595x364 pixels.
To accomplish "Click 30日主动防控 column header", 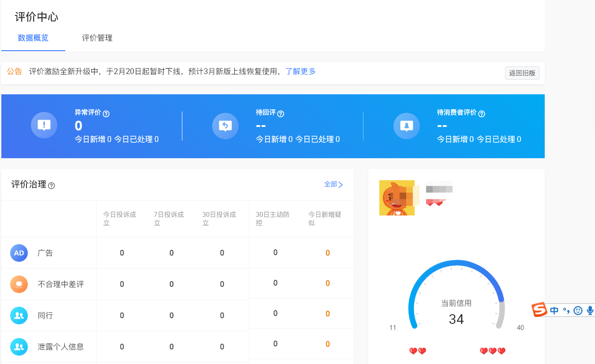I will point(273,219).
